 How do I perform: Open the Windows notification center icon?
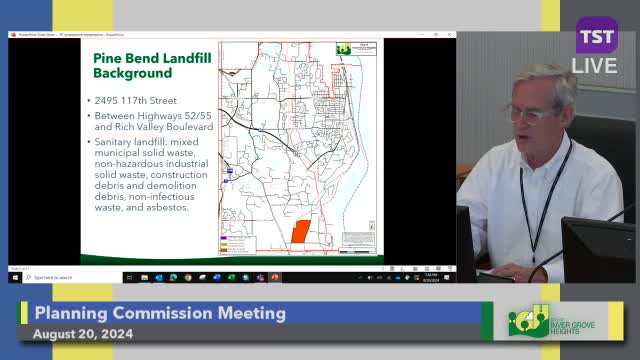point(447,278)
